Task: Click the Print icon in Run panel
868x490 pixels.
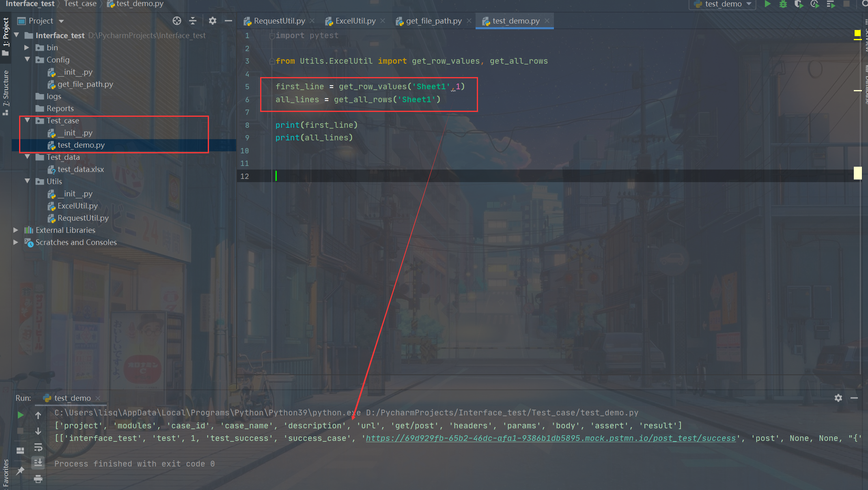Action: tap(38, 479)
